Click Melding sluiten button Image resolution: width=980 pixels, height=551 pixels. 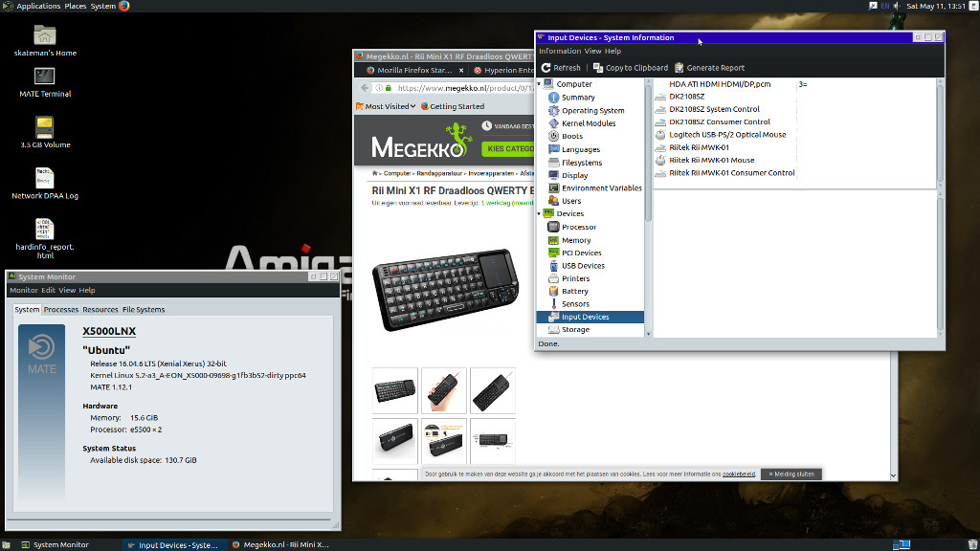(791, 474)
